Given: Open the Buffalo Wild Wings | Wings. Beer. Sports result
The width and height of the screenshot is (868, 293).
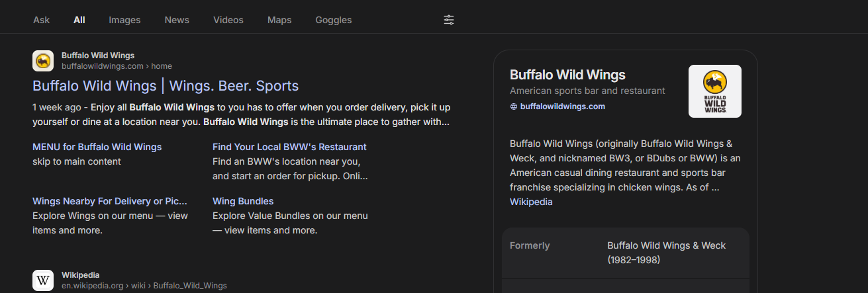Looking at the screenshot, I should tap(166, 86).
